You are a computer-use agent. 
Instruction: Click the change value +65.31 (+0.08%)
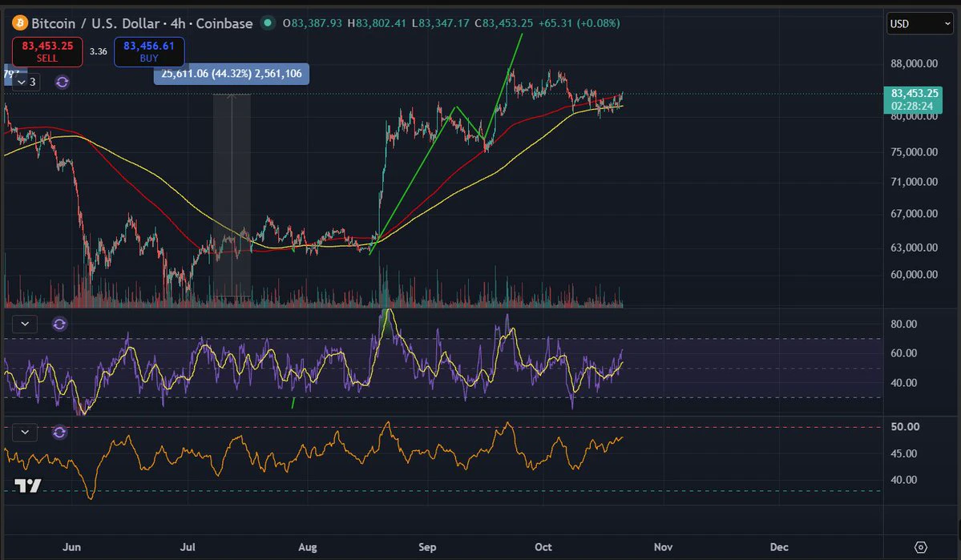pyautogui.click(x=579, y=23)
